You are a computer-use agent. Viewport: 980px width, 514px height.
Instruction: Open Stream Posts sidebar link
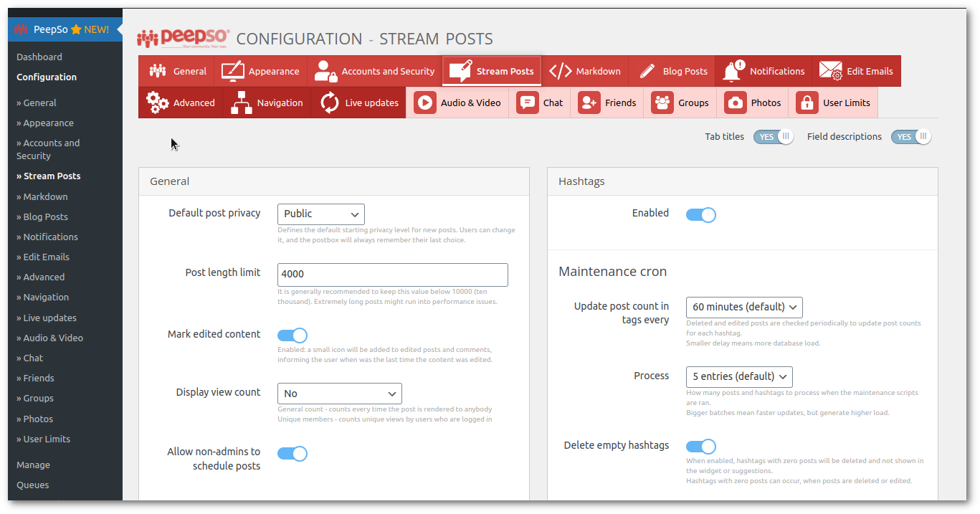49,176
